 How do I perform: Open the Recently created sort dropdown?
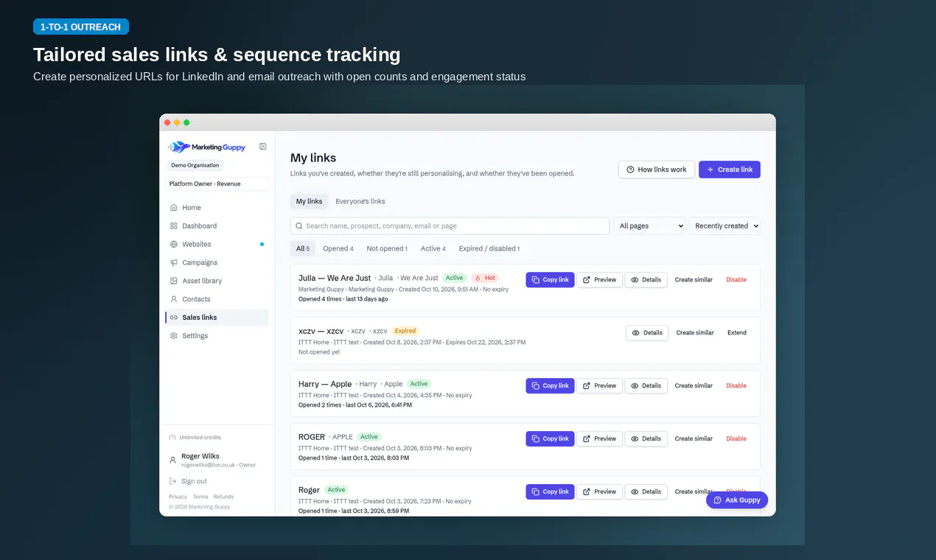point(725,226)
